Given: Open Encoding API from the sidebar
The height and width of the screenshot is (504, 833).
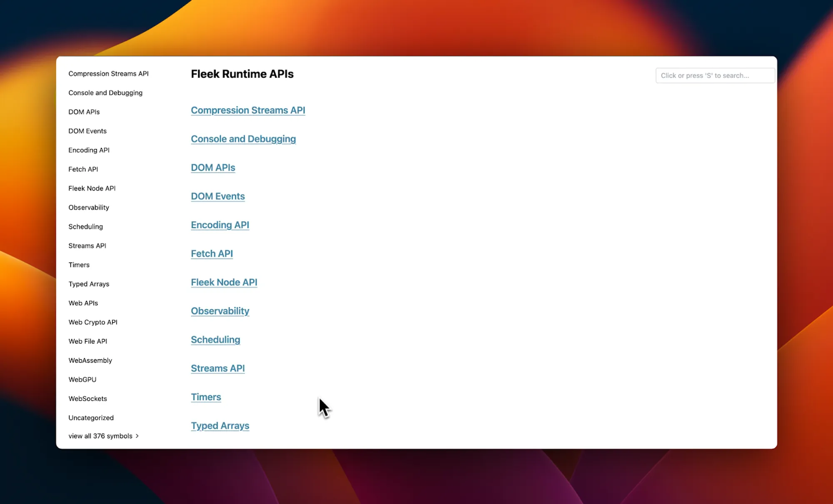Looking at the screenshot, I should pyautogui.click(x=89, y=150).
